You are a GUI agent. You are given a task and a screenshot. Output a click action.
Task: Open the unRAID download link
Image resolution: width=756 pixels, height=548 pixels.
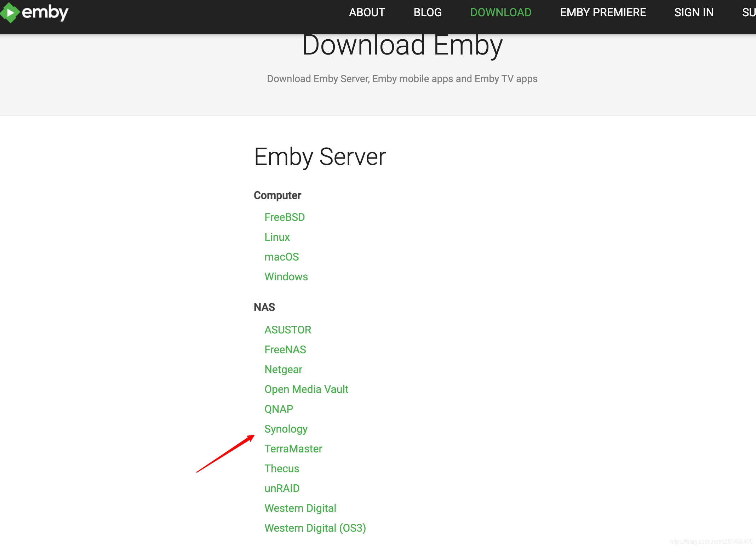click(x=282, y=488)
